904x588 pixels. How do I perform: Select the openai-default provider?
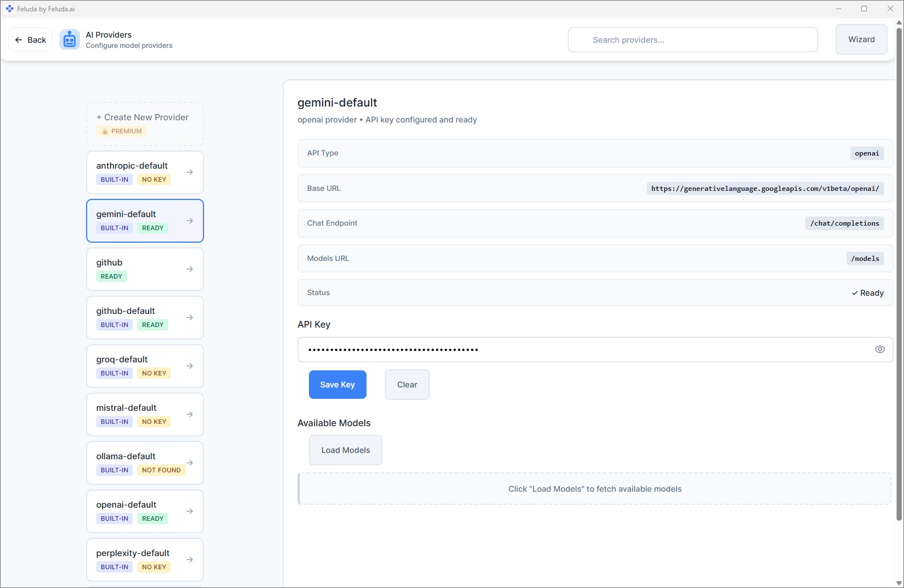(x=145, y=511)
